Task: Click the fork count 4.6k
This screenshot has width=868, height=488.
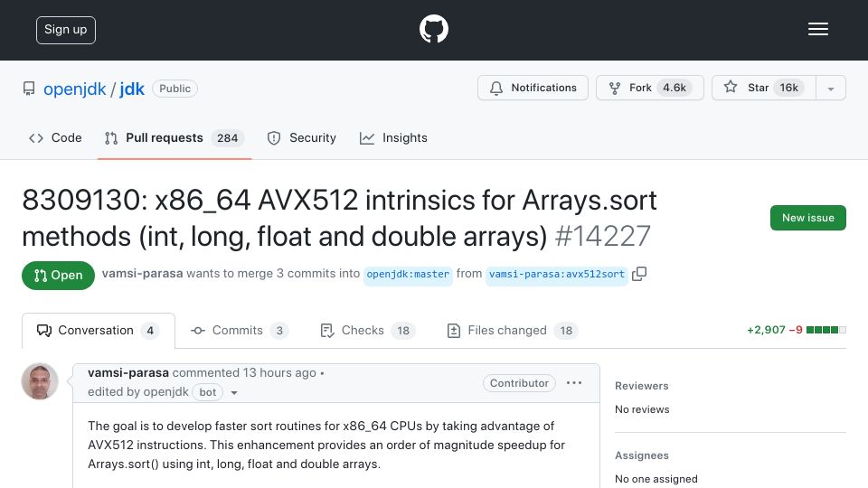Action: click(x=675, y=88)
